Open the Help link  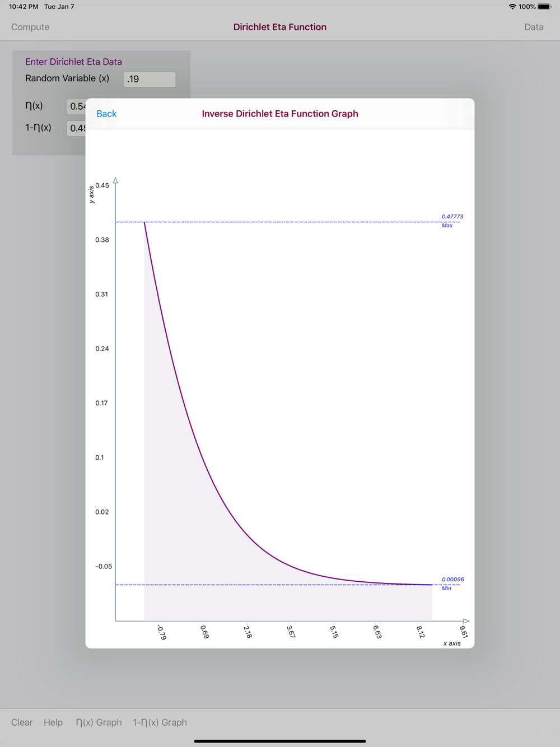click(53, 722)
